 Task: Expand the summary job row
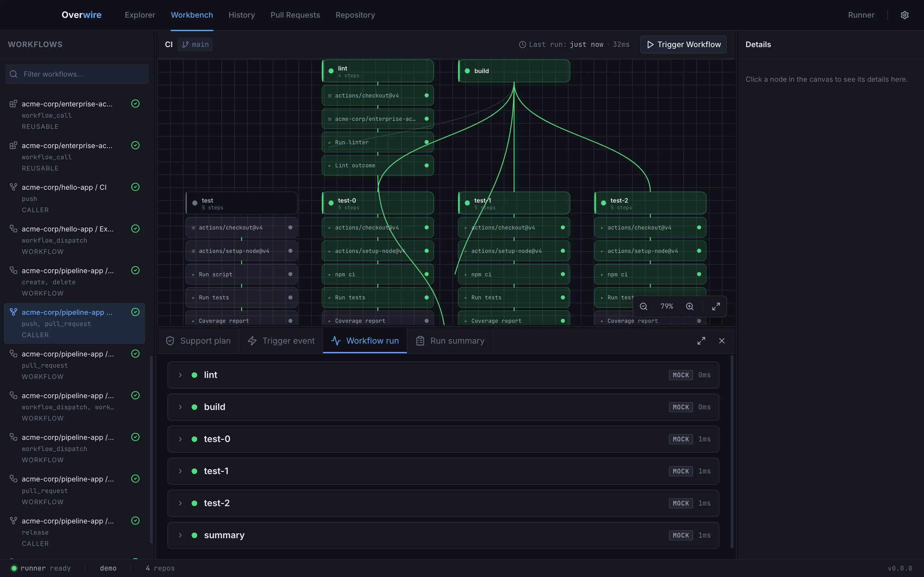[180, 535]
